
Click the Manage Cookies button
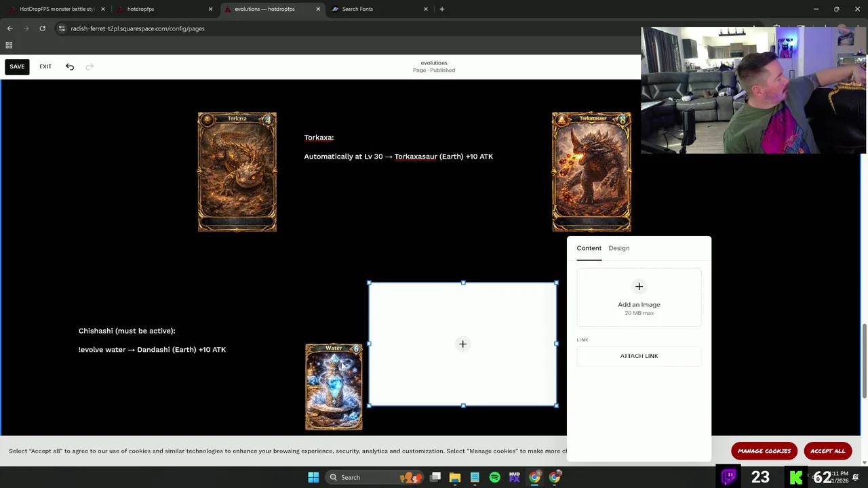coord(764,451)
